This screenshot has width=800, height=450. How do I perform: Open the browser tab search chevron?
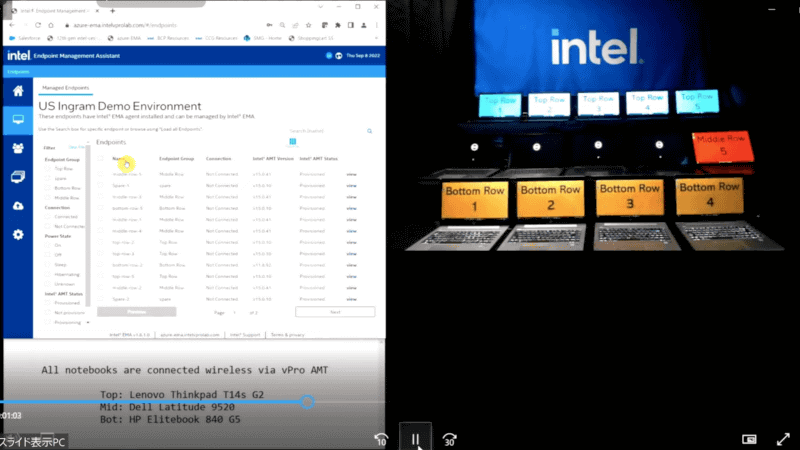click(320, 7)
